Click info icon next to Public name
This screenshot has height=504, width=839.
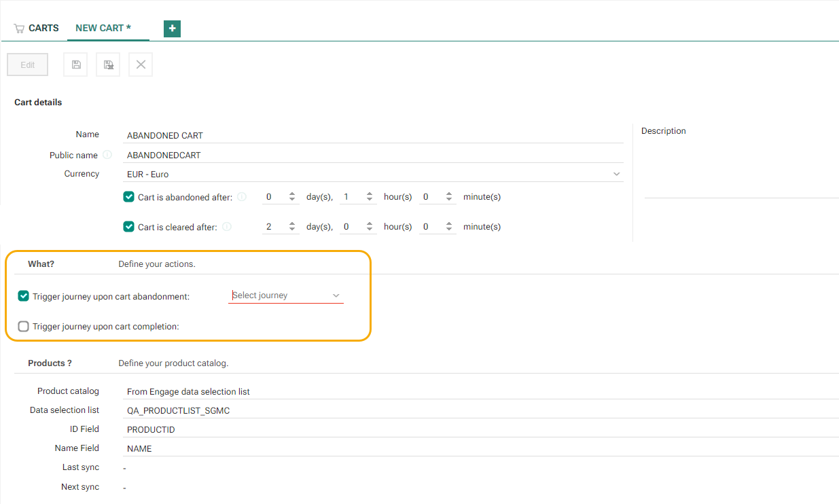(107, 155)
